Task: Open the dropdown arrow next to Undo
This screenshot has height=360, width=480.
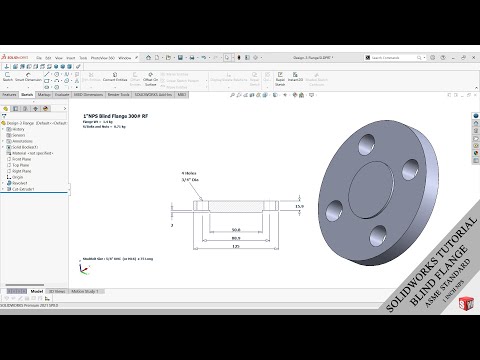Action: [209, 58]
